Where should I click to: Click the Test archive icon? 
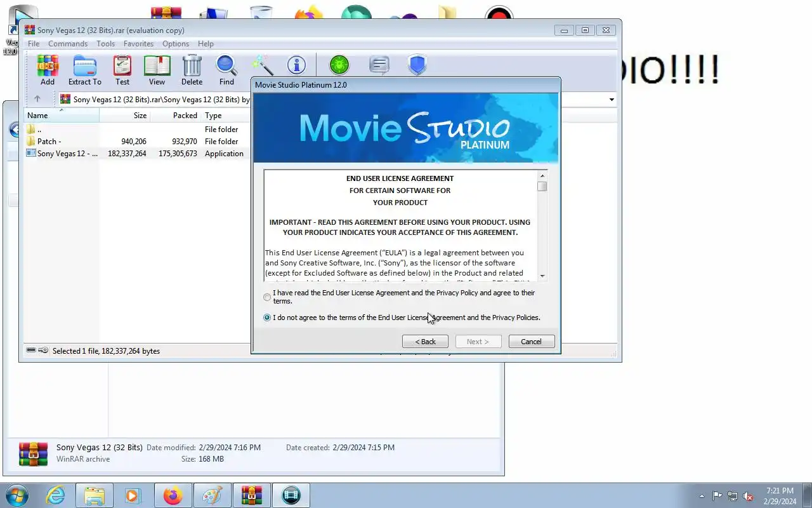pos(122,70)
